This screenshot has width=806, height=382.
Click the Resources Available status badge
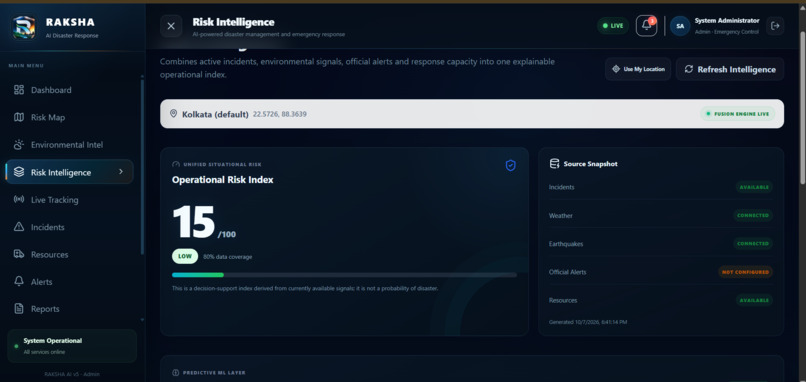754,300
